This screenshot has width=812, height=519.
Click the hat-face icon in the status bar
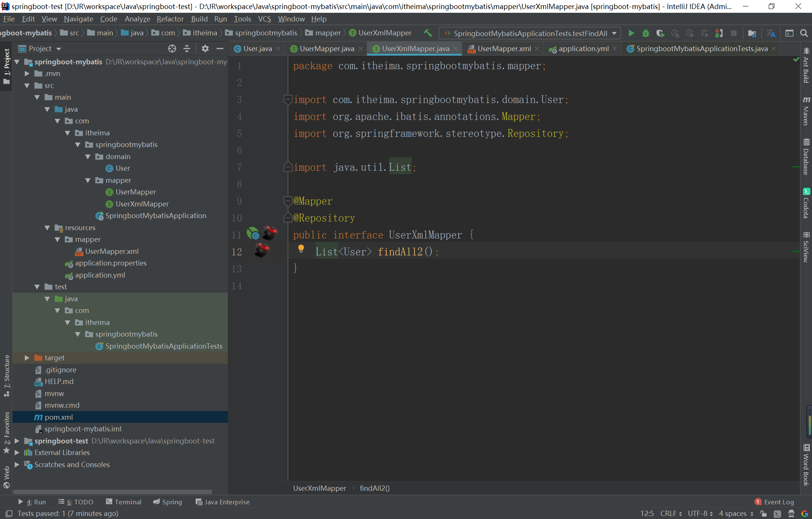coord(791,513)
